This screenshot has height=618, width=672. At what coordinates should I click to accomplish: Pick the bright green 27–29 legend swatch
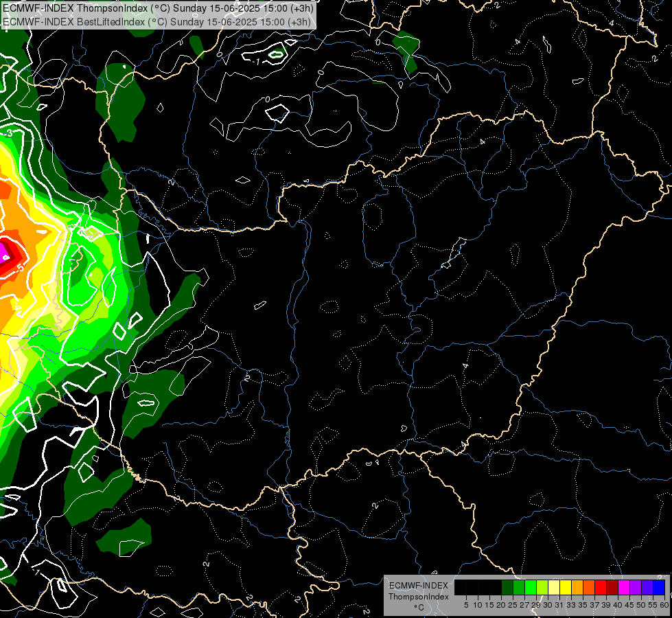pyautogui.click(x=531, y=587)
